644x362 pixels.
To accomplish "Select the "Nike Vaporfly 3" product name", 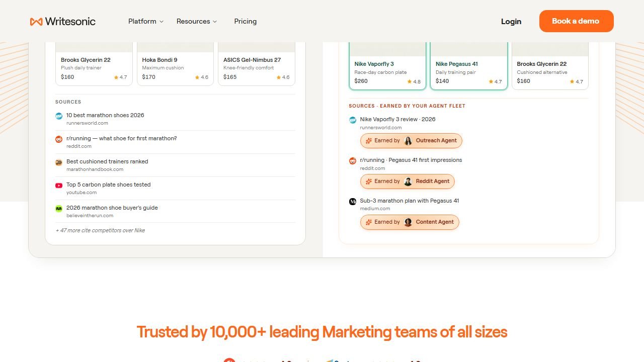I will [374, 64].
